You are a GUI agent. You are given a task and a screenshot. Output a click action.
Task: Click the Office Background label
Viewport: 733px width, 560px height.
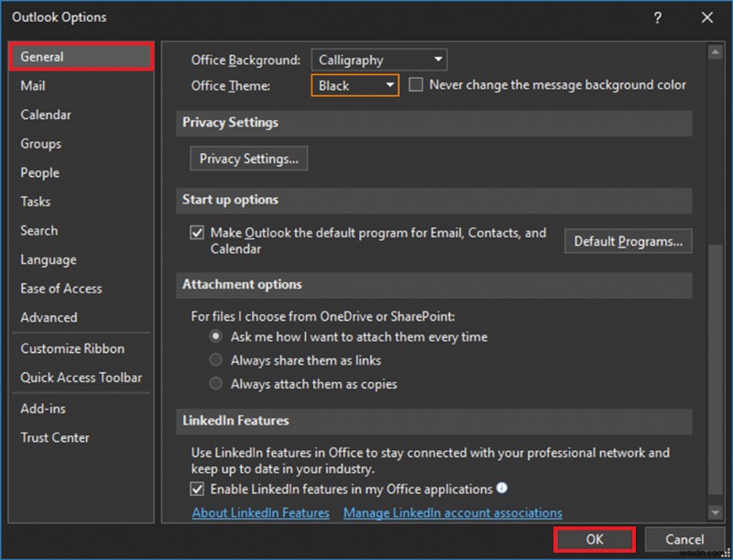246,60
